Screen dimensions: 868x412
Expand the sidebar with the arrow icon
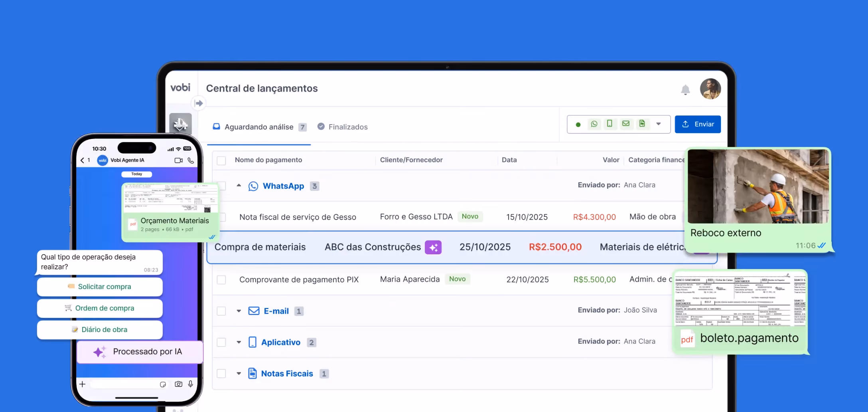coord(199,103)
